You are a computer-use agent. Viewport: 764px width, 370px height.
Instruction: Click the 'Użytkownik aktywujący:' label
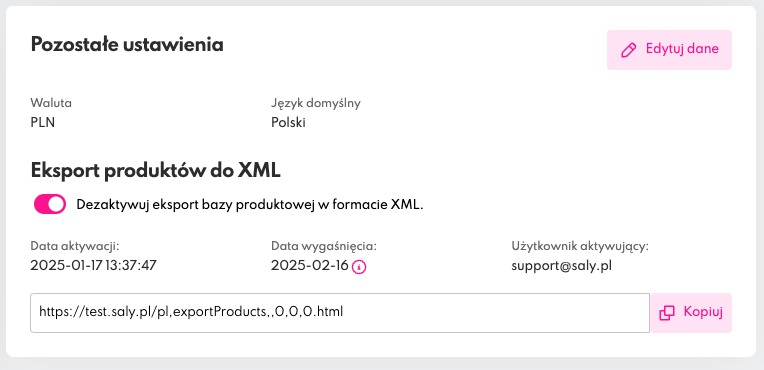coord(580,247)
